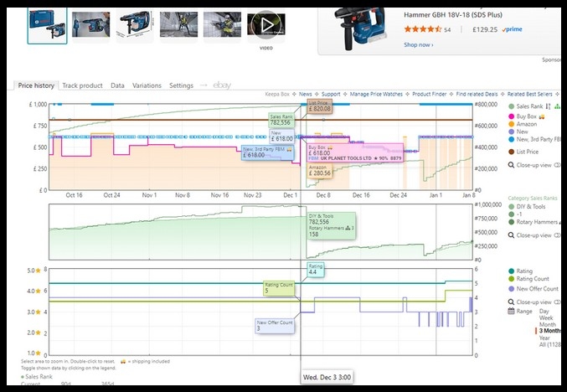
Task: Set chart range to 3 Months
Action: pos(549,331)
